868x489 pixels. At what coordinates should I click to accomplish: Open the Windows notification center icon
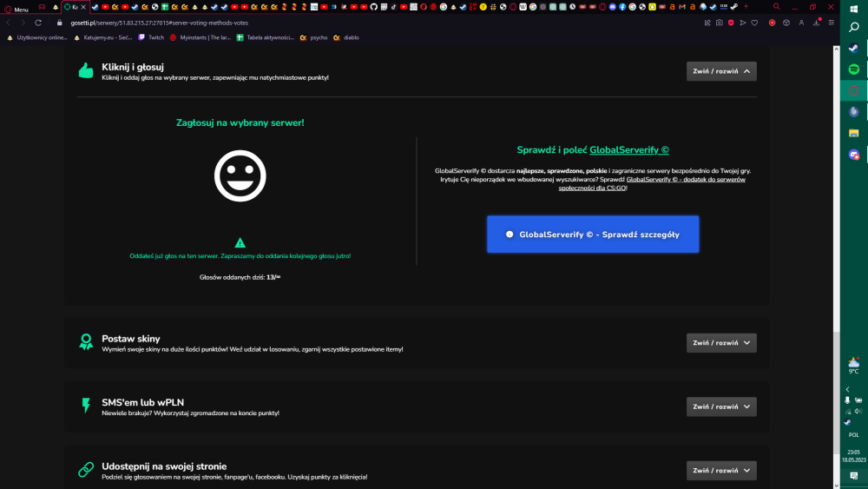[x=853, y=476]
